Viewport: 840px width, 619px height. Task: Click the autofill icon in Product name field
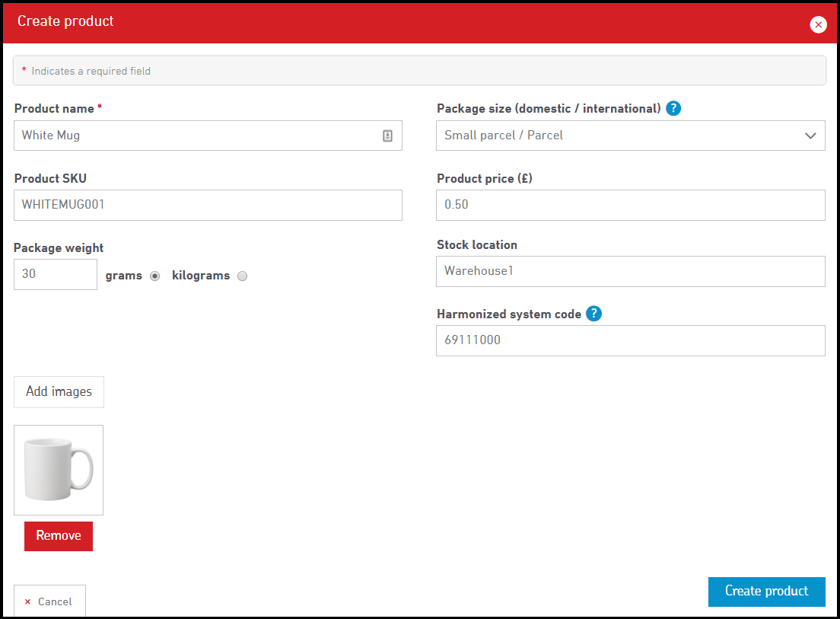coord(387,136)
